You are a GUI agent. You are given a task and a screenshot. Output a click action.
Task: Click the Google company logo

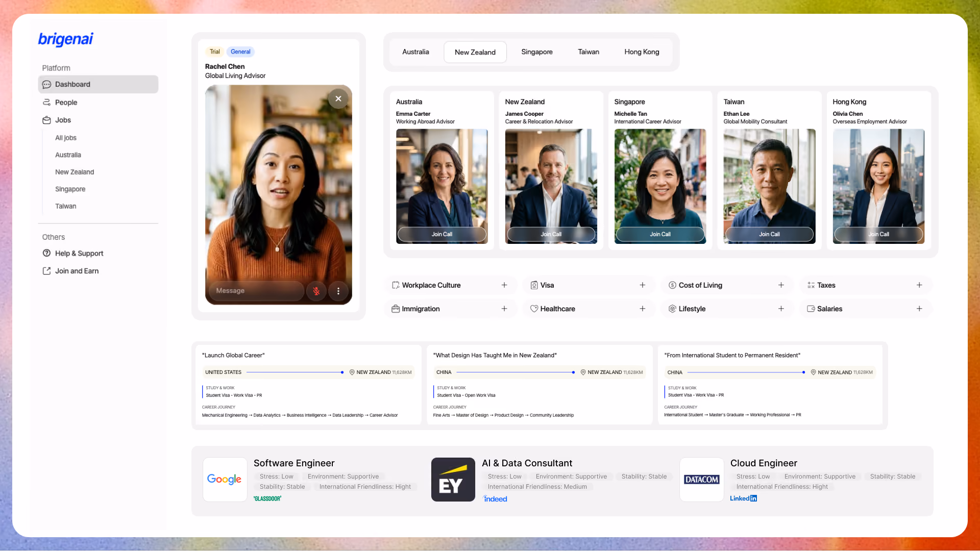tap(225, 480)
